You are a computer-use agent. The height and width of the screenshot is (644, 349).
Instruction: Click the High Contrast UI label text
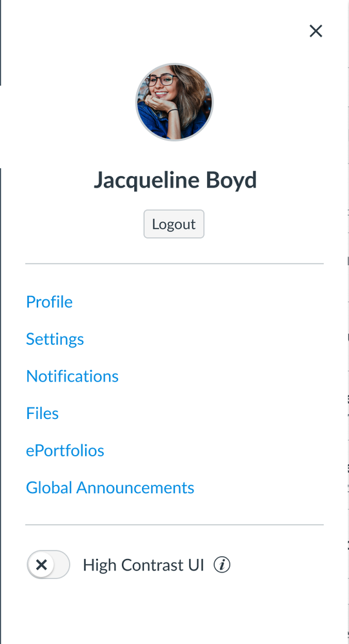(x=143, y=565)
